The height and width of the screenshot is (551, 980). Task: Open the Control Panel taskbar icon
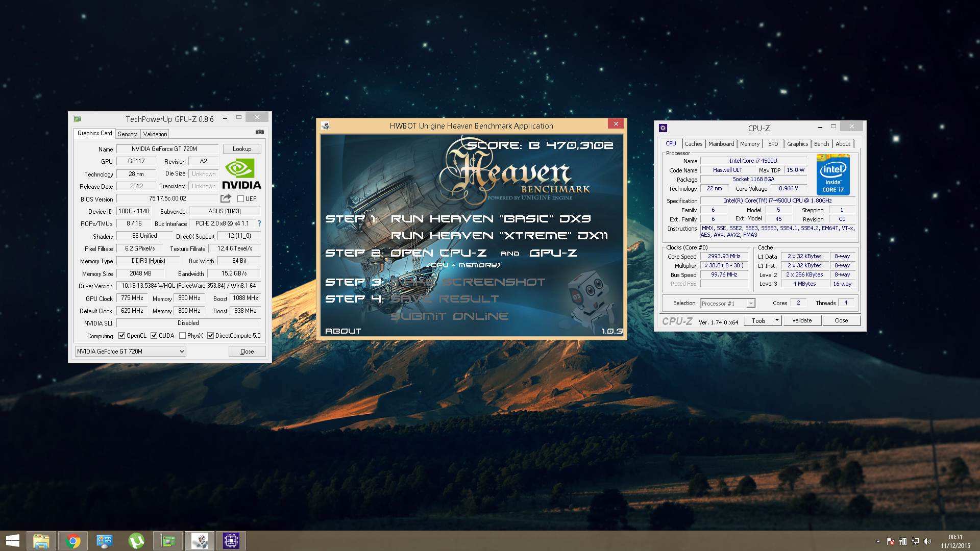point(105,541)
